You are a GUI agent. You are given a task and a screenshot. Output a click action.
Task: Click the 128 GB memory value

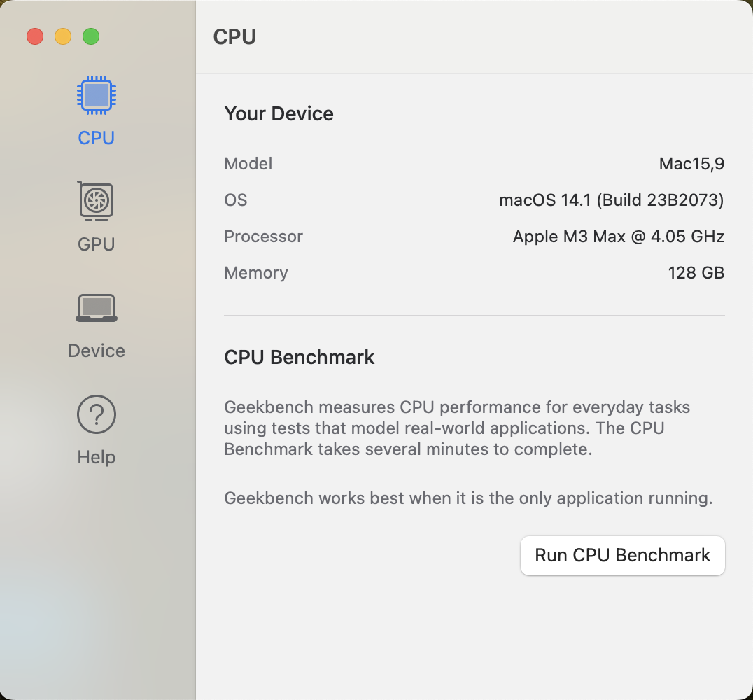[x=696, y=273]
